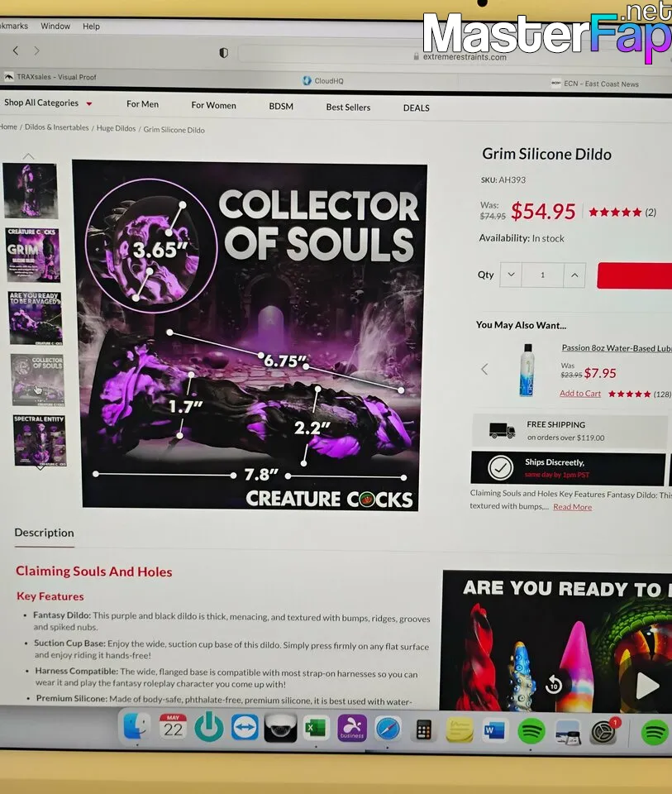Go back with browser back arrow
The height and width of the screenshot is (794, 672).
[x=16, y=50]
